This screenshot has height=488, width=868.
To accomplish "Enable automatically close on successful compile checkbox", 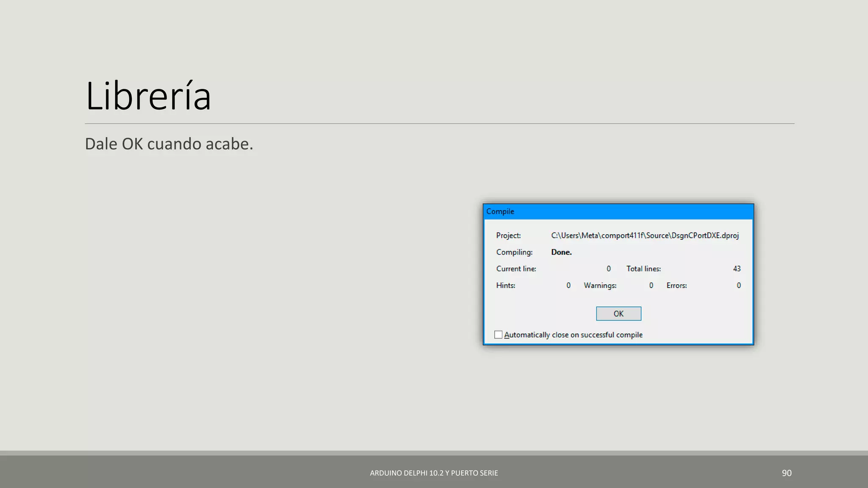I will pos(498,335).
